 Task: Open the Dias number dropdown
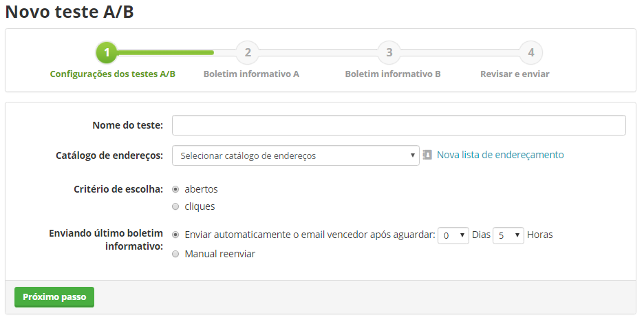(453, 235)
